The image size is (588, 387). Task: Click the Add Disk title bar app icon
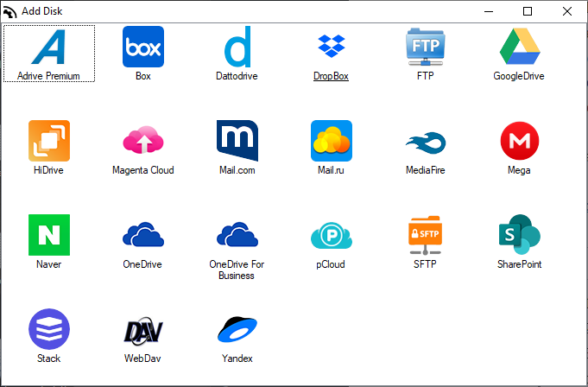9,11
